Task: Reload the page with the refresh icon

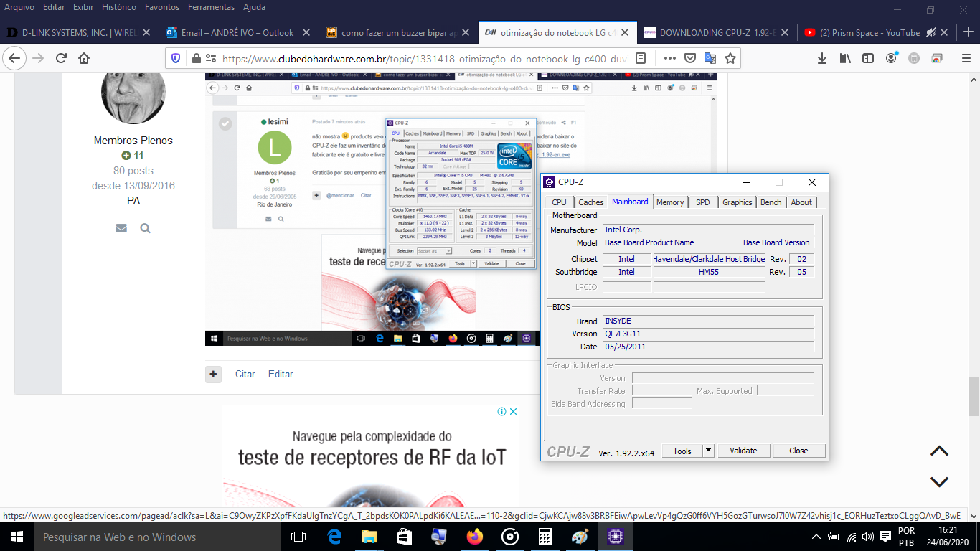Action: [x=61, y=58]
